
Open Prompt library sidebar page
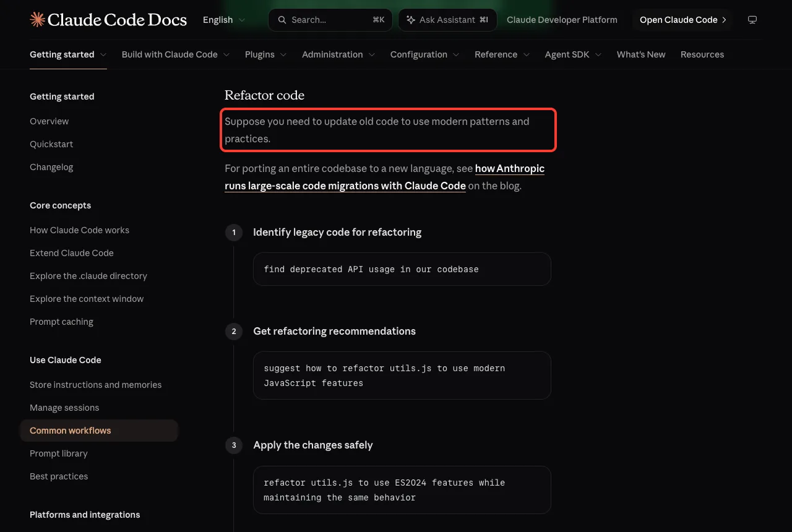[x=59, y=453]
